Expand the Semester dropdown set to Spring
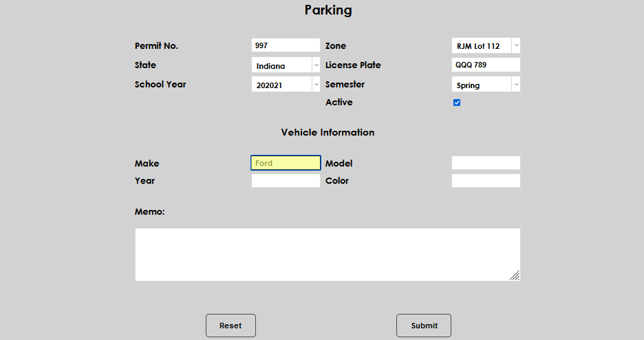This screenshot has width=644, height=340. (x=485, y=85)
